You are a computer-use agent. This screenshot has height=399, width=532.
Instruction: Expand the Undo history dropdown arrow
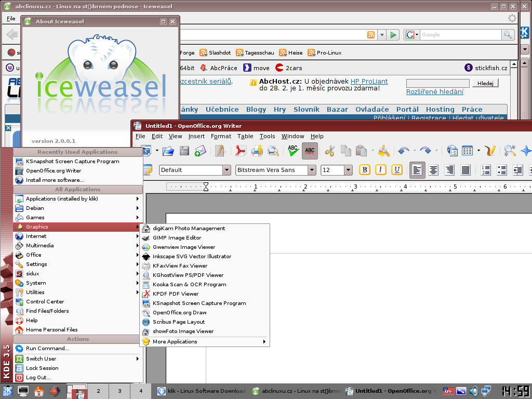[415, 151]
